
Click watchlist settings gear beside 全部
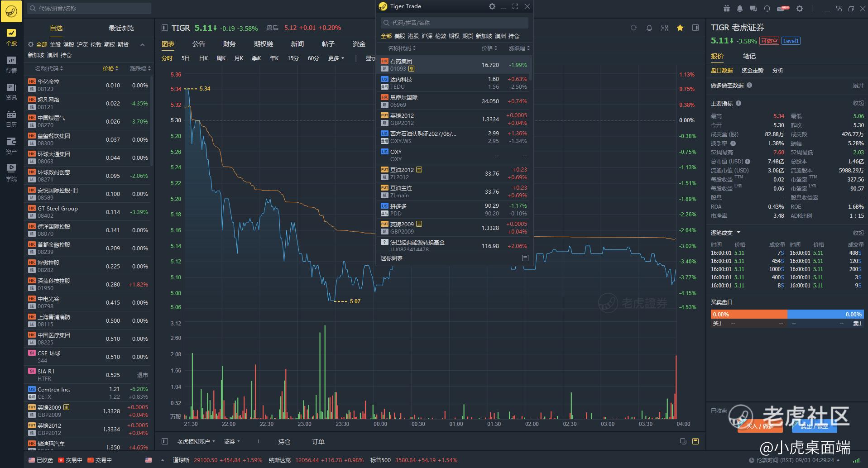pyautogui.click(x=31, y=44)
